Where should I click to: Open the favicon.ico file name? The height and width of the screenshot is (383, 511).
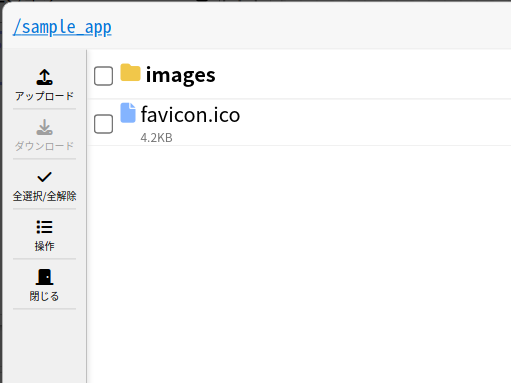[190, 115]
